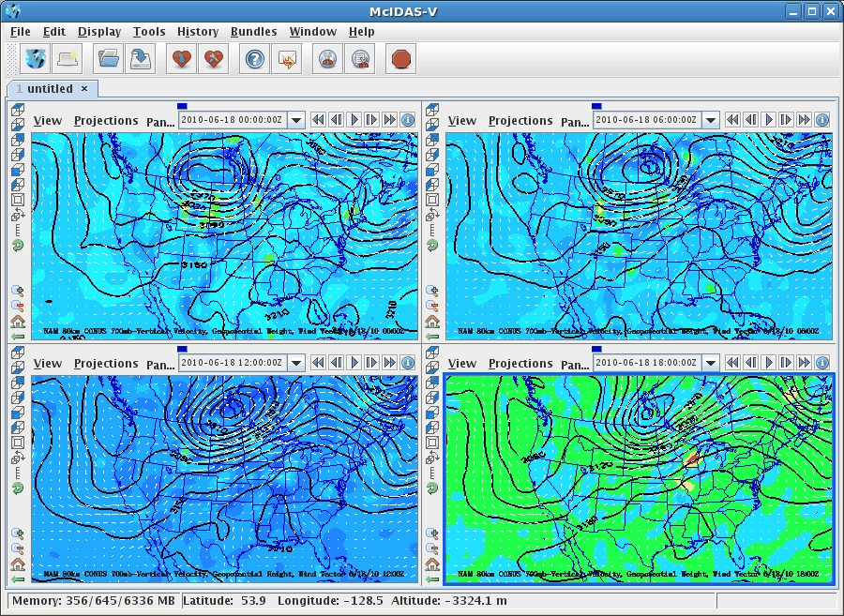Open Projections menu in 06:00:00Z panel
This screenshot has width=844, height=616.
520,121
